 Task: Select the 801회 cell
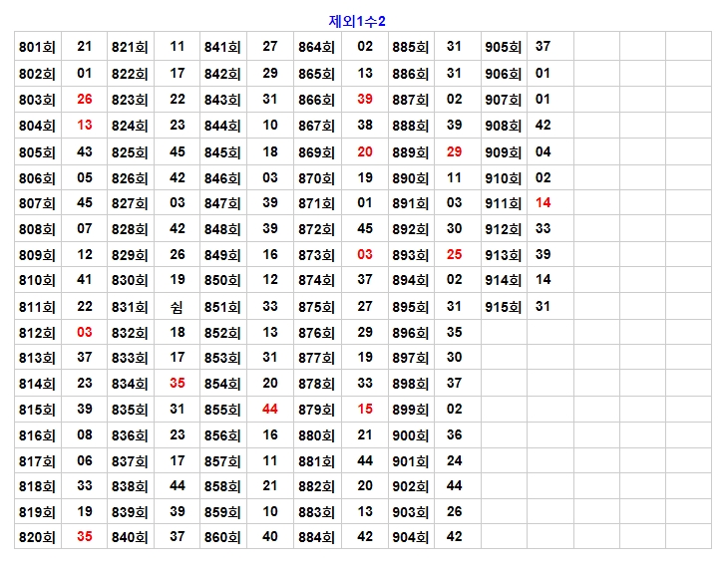point(37,47)
